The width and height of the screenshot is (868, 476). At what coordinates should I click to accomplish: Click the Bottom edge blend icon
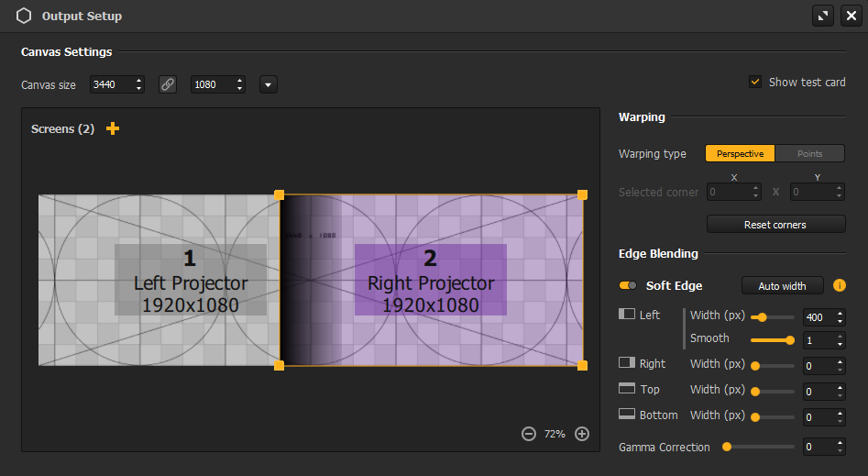[627, 415]
